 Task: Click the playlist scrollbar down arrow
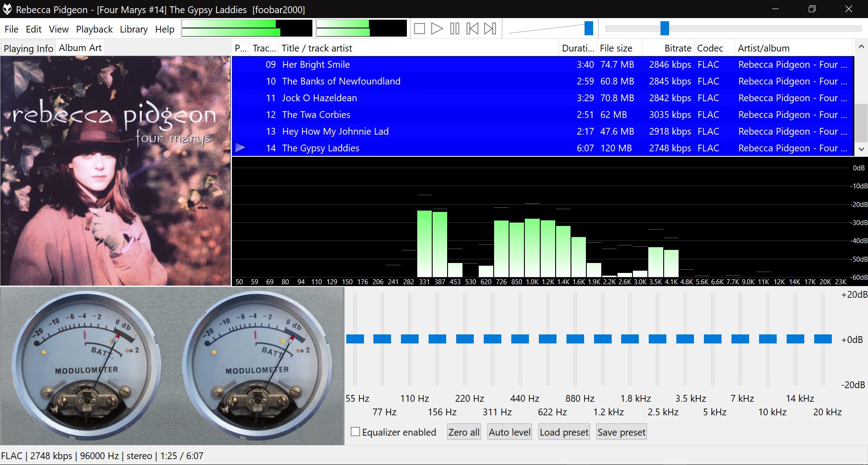861,149
